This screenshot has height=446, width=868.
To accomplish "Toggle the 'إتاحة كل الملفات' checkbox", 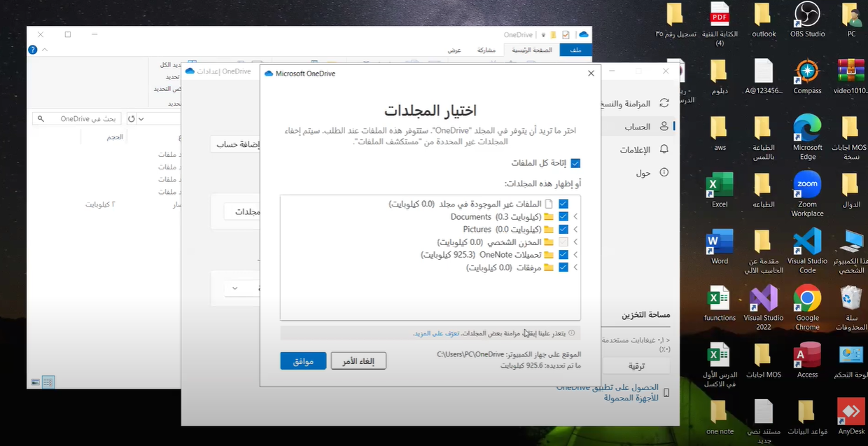I will click(575, 163).
